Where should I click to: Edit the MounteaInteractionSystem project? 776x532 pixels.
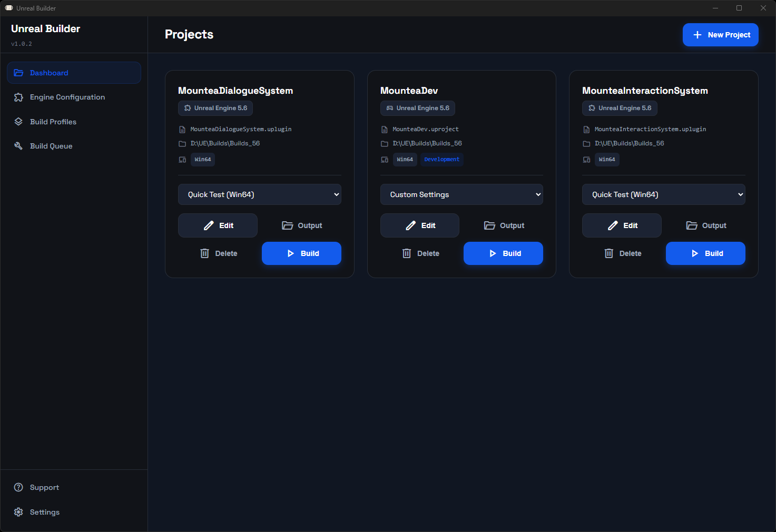622,225
